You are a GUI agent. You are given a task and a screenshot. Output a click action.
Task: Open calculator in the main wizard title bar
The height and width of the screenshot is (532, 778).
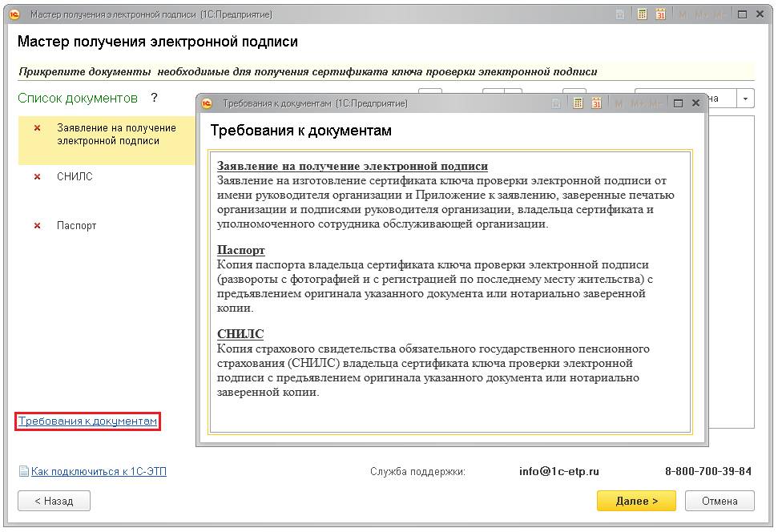(642, 14)
